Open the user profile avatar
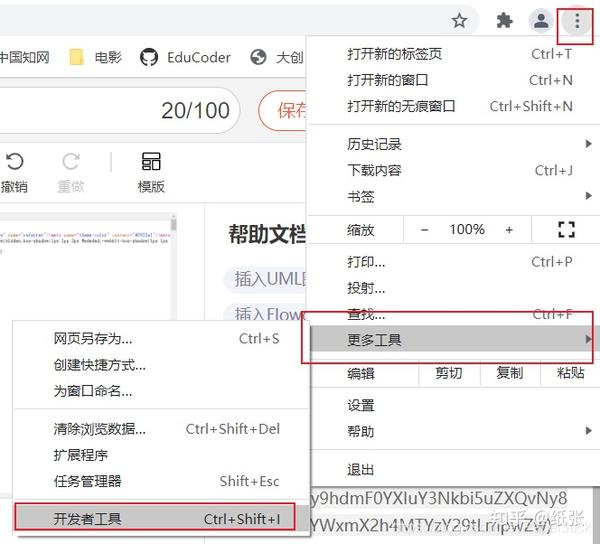Image resolution: width=600 pixels, height=544 pixels. (541, 21)
